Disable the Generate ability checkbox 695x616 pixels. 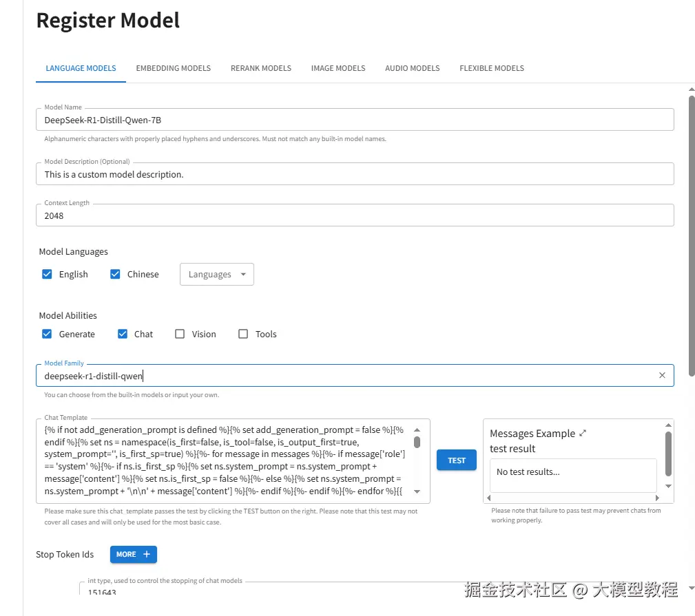click(47, 334)
